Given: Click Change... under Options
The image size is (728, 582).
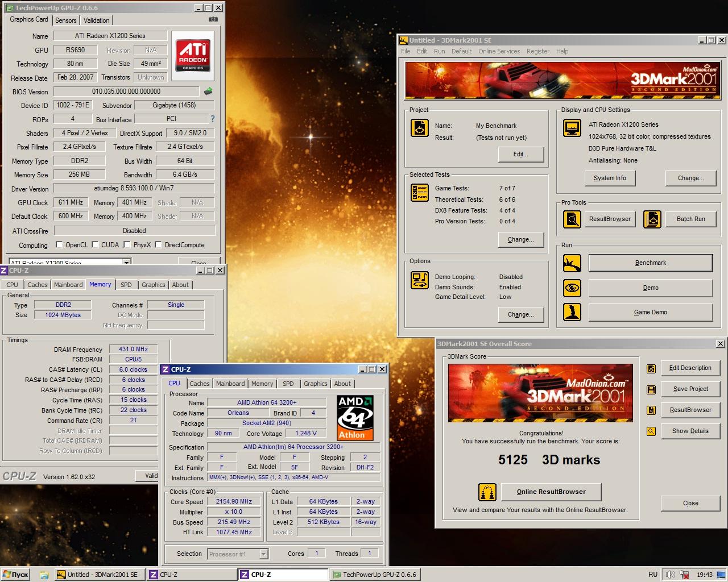Looking at the screenshot, I should pyautogui.click(x=520, y=314).
